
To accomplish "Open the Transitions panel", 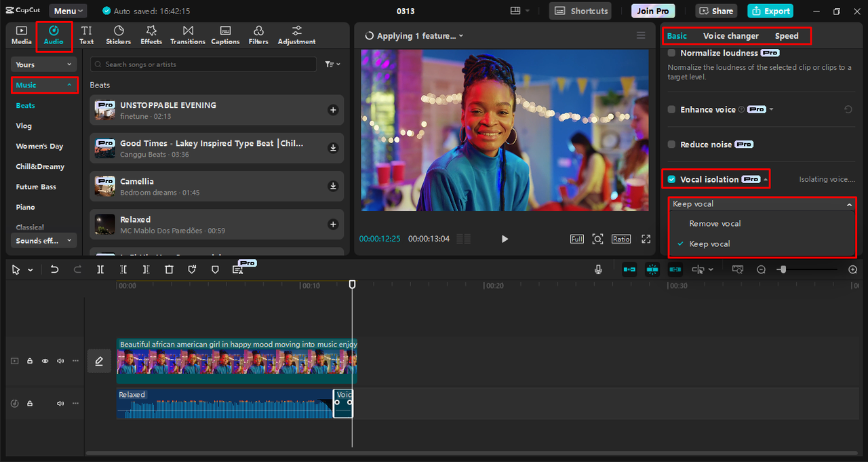I will pyautogui.click(x=187, y=35).
